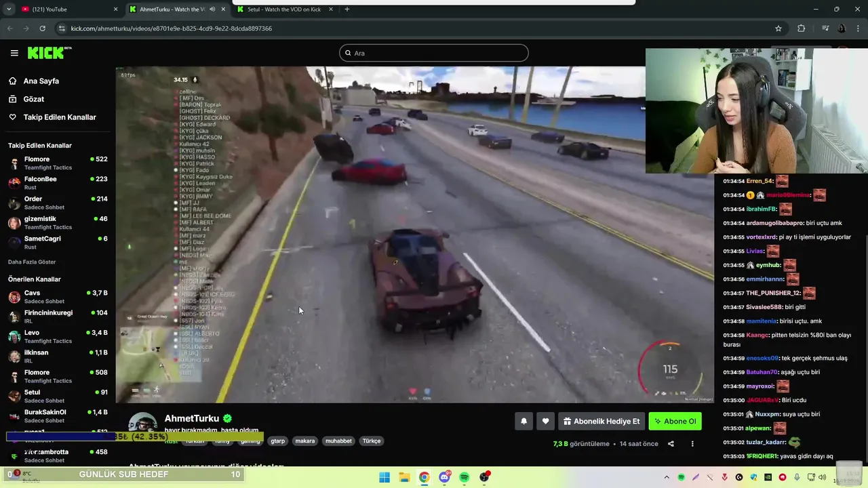Open File Explorer from taskbar
This screenshot has width=868, height=488.
coord(404,477)
